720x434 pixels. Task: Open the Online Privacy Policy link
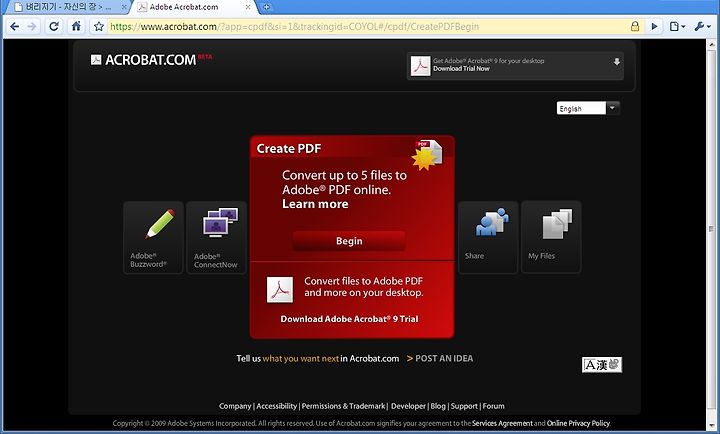coord(578,423)
